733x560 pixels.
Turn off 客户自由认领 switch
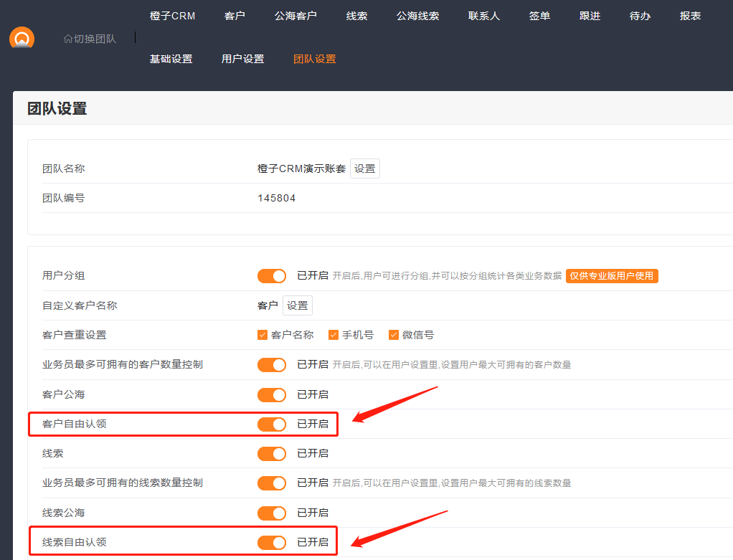(x=272, y=424)
